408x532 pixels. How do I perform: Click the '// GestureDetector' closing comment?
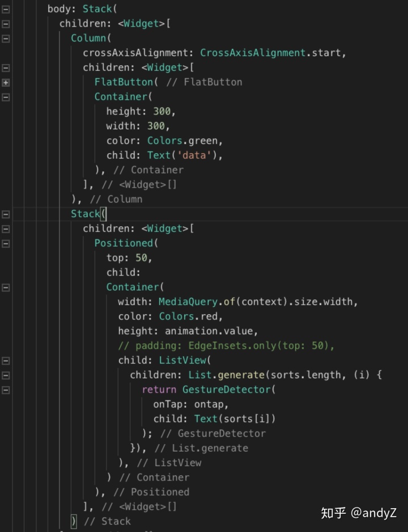[x=213, y=434]
